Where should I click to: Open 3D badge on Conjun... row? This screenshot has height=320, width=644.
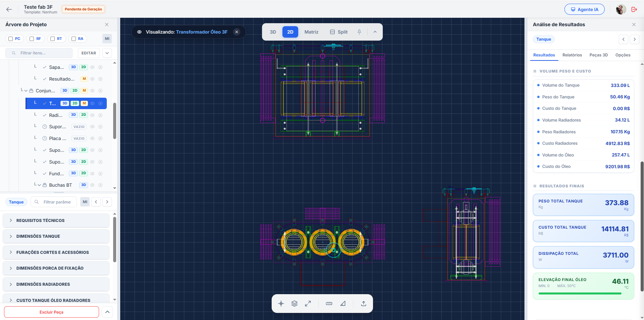(x=65, y=91)
